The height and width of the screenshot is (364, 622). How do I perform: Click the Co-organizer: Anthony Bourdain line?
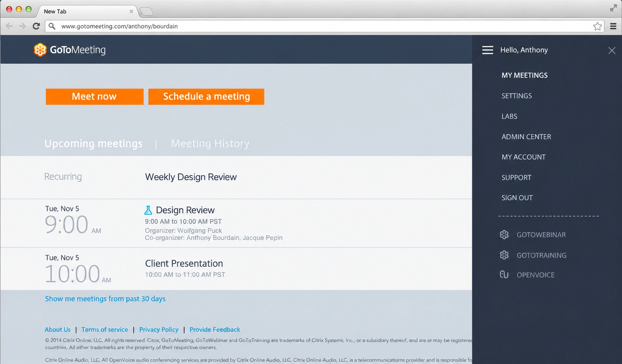click(213, 238)
